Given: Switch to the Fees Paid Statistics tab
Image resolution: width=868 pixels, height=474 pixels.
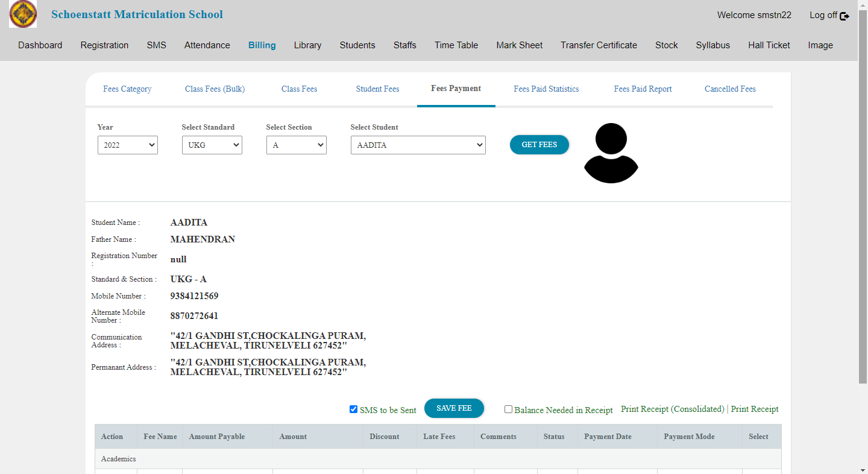Looking at the screenshot, I should 546,89.
